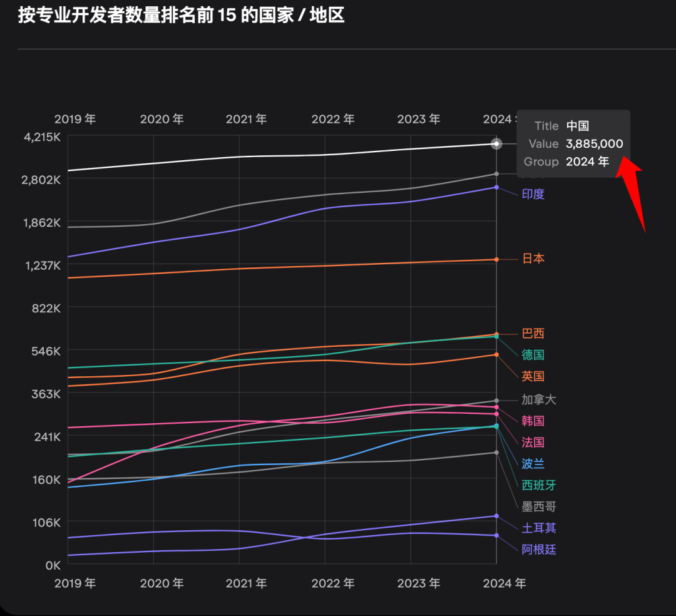This screenshot has width=676, height=616.
Task: Select the 日本 legend label
Action: tap(533, 259)
